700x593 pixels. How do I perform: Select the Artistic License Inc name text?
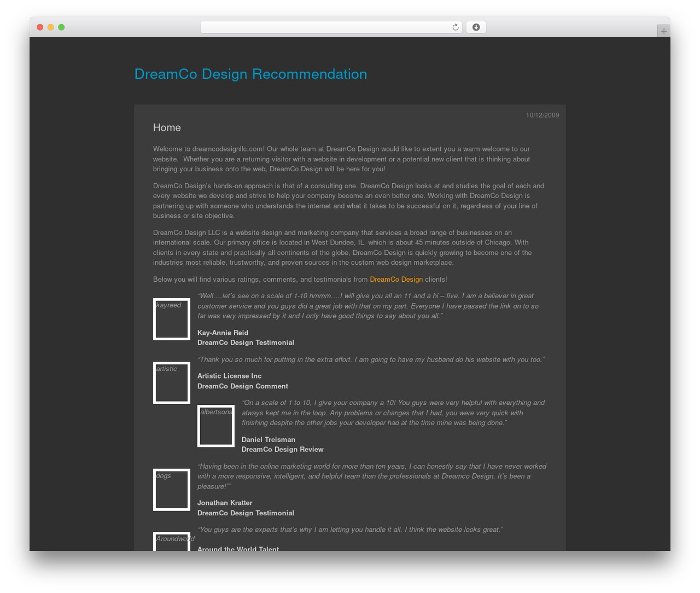[x=229, y=376]
